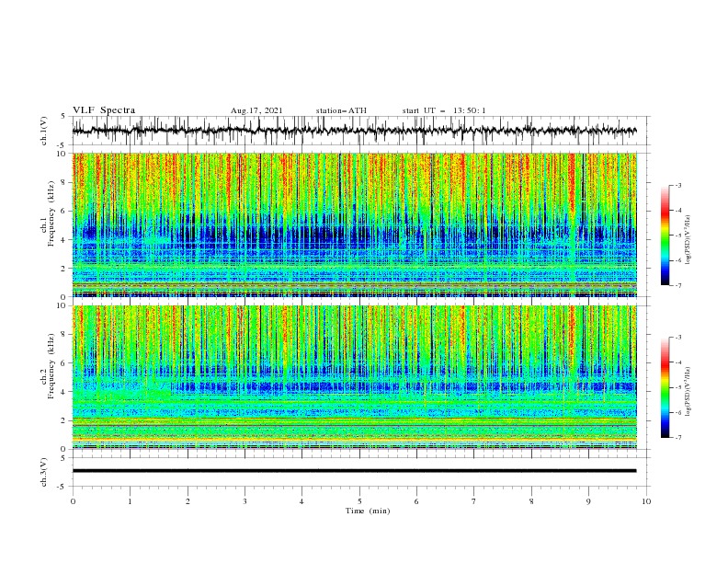Click inside the ch.1 spectrogram panel
This screenshot has height=563, width=728.
coord(355,224)
